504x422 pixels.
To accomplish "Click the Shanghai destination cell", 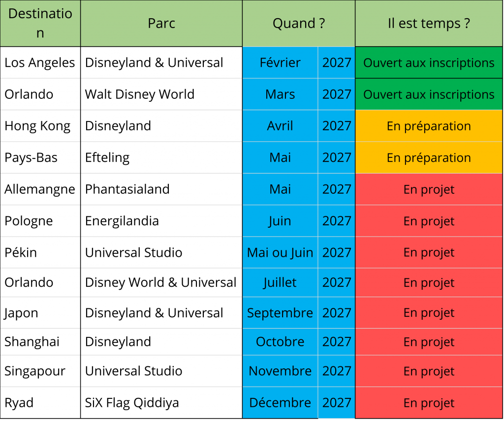I will [32, 342].
